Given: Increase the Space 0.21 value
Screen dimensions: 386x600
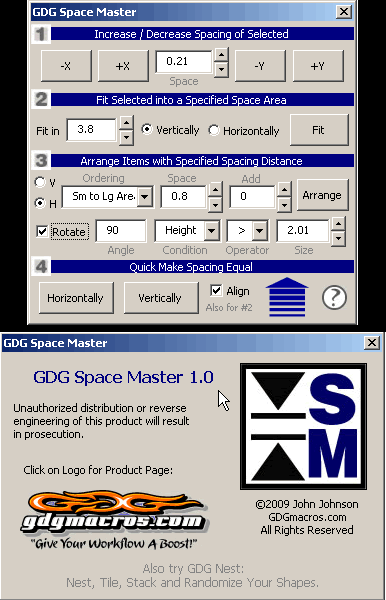Looking at the screenshot, I should tap(221, 55).
